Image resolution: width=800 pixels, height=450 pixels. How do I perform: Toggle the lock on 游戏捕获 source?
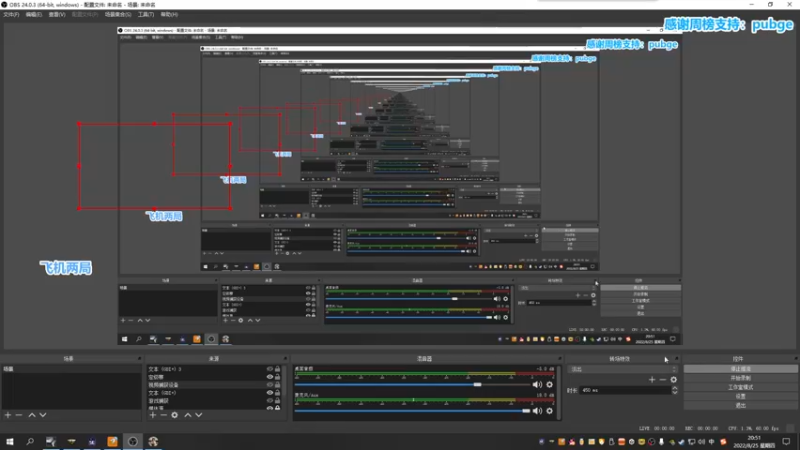coord(278,401)
